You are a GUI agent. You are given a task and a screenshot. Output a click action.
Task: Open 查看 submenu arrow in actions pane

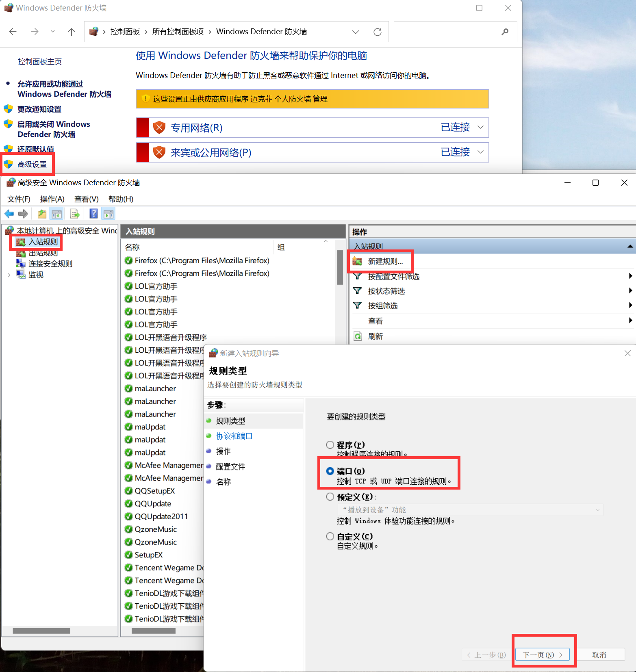click(630, 321)
